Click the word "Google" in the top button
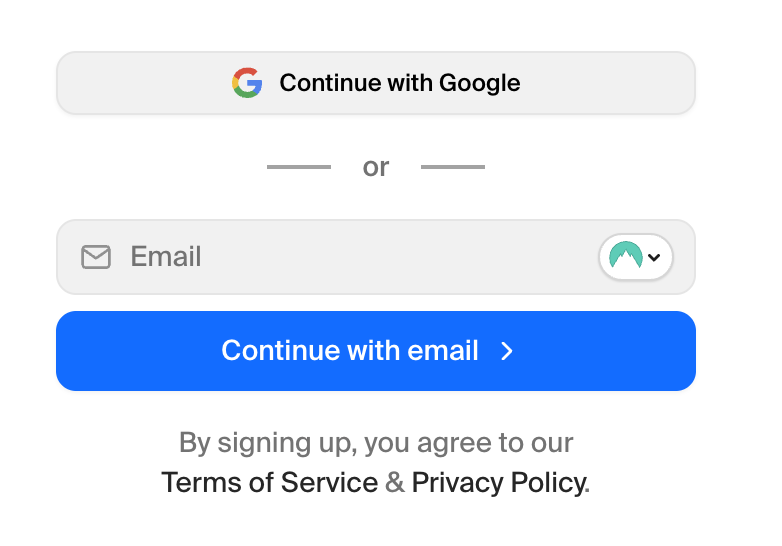The width and height of the screenshot is (782, 546). 479,83
